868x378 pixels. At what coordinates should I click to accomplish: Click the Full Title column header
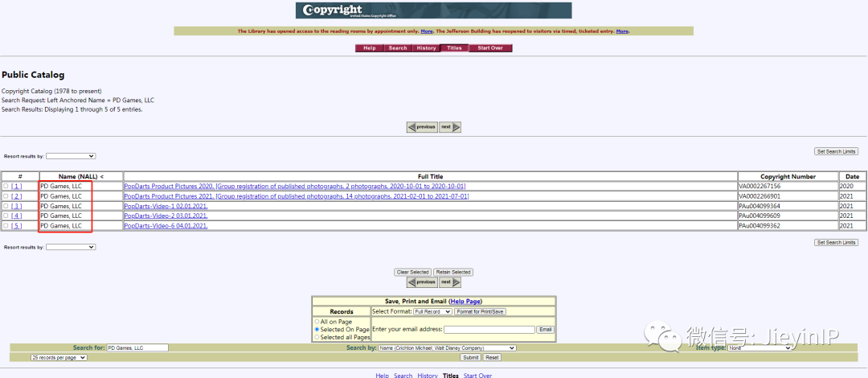430,176
